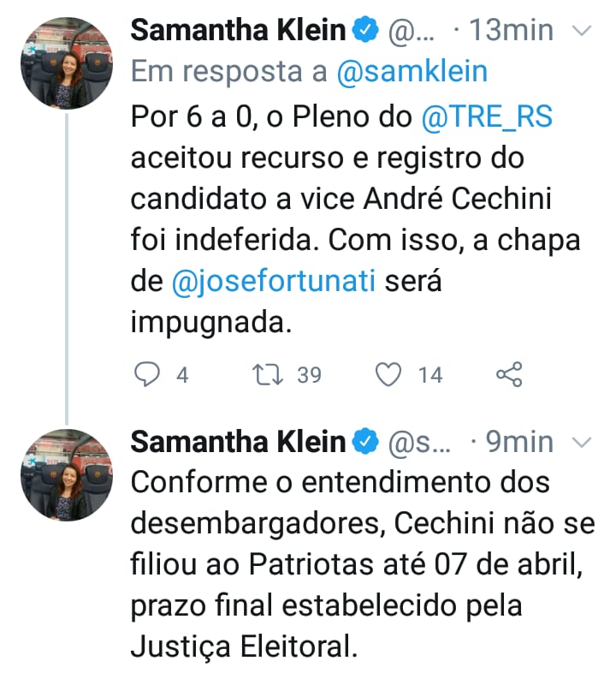
Task: Open the @samklein reply mention link
Action: point(412,73)
